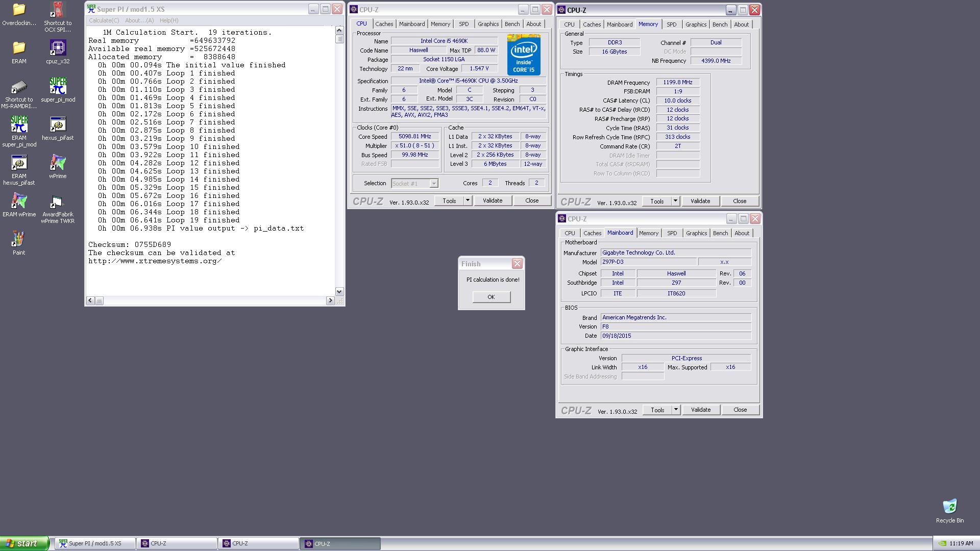Switch to first CPU-Z taskbar button
This screenshot has height=551, width=980.
177,544
